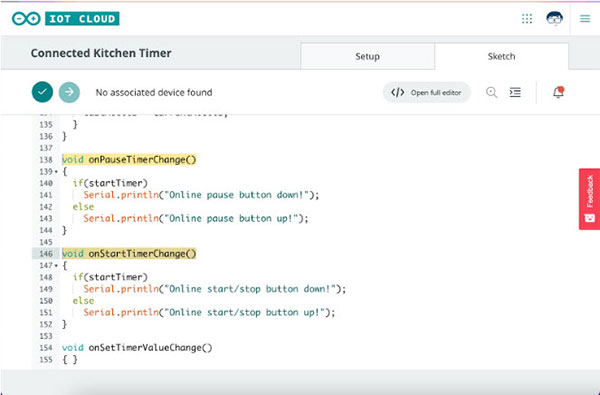Click if(startTimer) on line 148
The image size is (600, 395).
(110, 277)
